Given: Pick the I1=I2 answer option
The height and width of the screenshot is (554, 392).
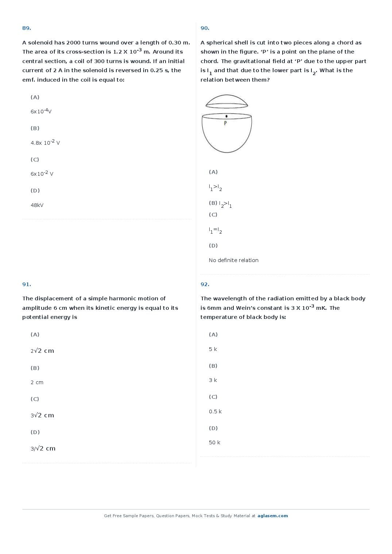Looking at the screenshot, I should pos(216,230).
